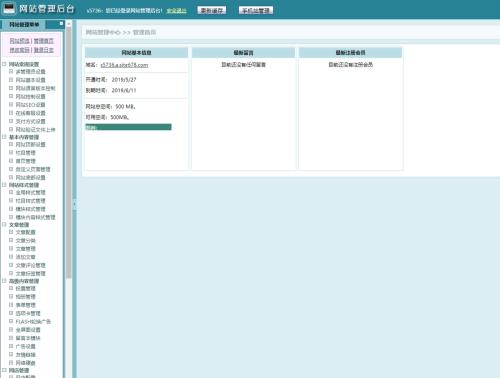This screenshot has height=378, width=500.
Task: Click the node icon beside FLASH轮换广告
Action: pos(11,321)
